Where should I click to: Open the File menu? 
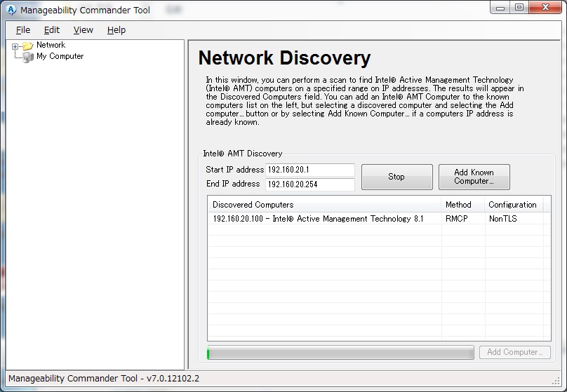(x=23, y=30)
